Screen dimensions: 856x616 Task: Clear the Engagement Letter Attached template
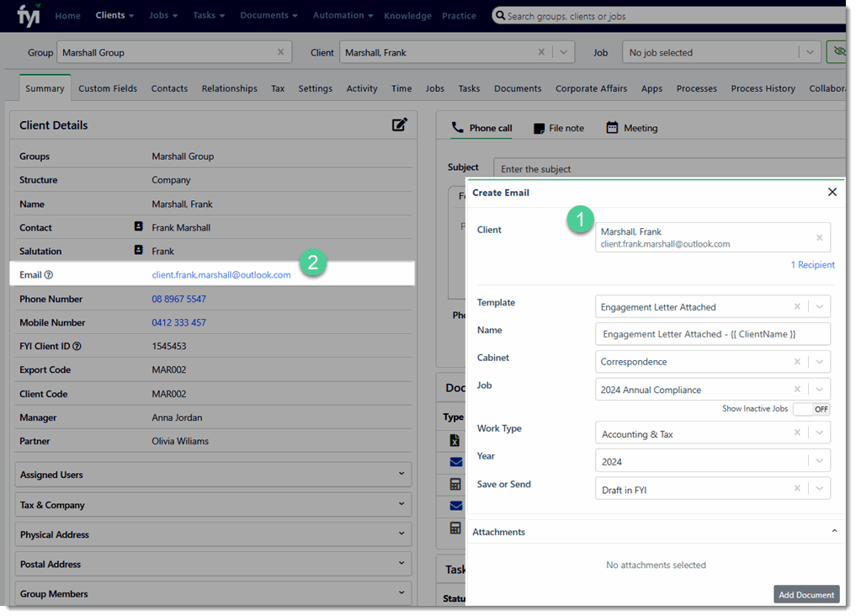pos(797,306)
